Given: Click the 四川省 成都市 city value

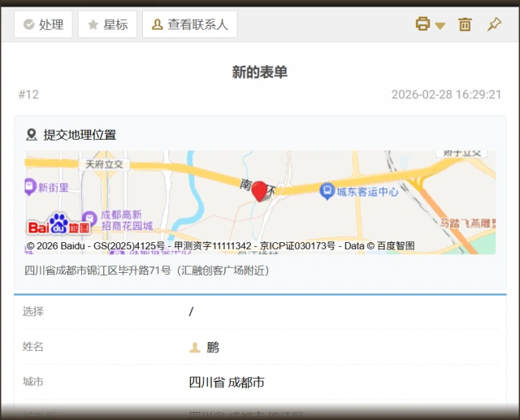Looking at the screenshot, I should pos(227,382).
